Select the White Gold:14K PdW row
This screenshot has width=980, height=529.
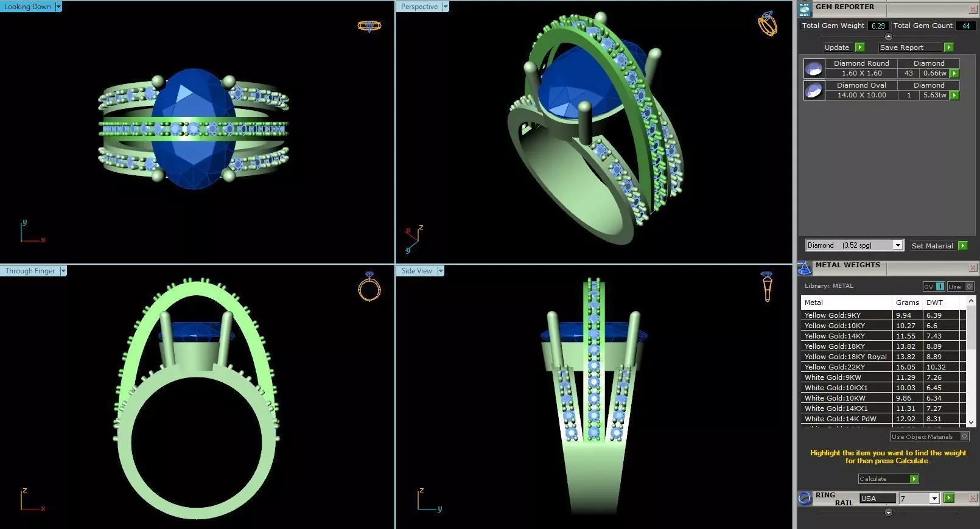tap(883, 419)
